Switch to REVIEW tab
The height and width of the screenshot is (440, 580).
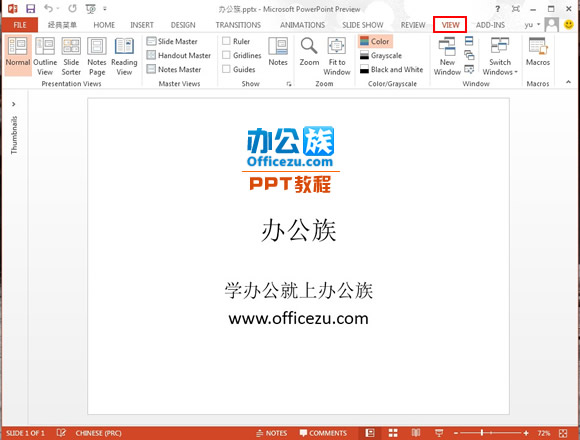[413, 25]
